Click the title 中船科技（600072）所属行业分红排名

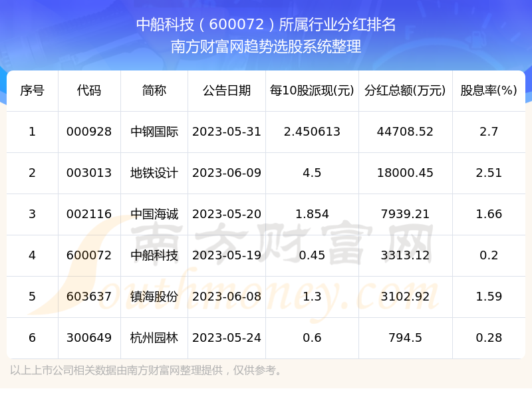[265, 25]
